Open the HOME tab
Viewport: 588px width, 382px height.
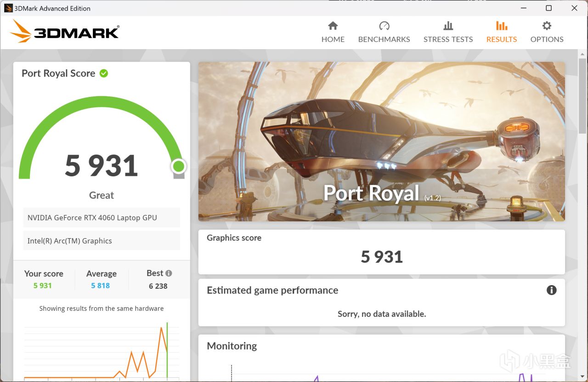pos(333,32)
